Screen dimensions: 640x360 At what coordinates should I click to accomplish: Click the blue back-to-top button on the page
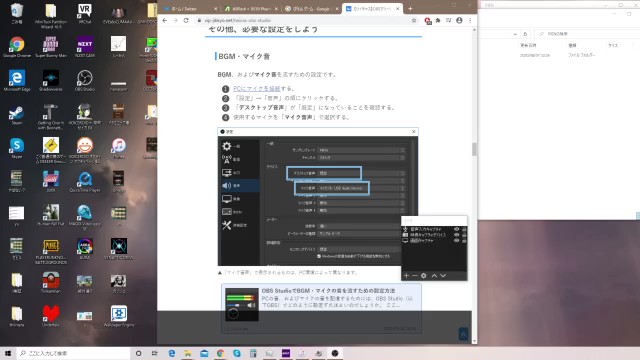[x=463, y=334]
